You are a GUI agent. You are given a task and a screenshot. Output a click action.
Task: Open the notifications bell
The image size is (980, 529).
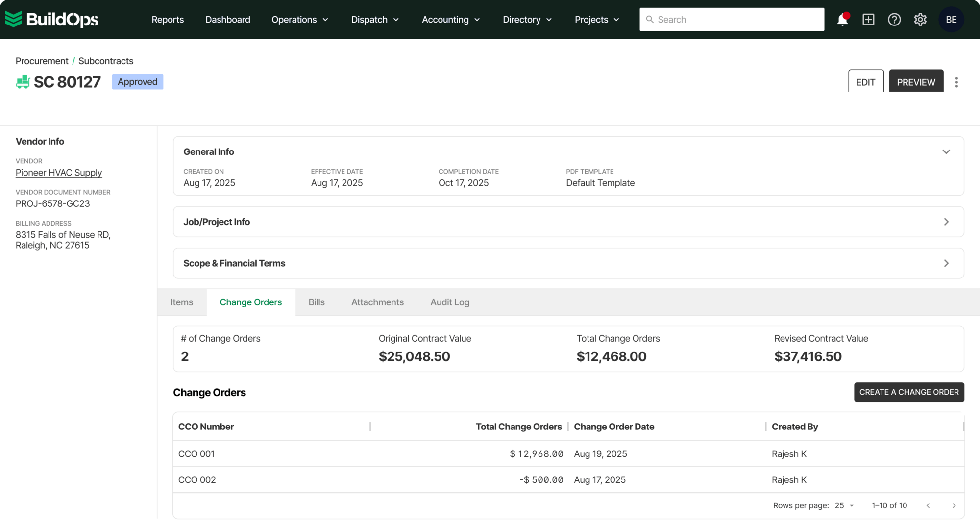(842, 20)
